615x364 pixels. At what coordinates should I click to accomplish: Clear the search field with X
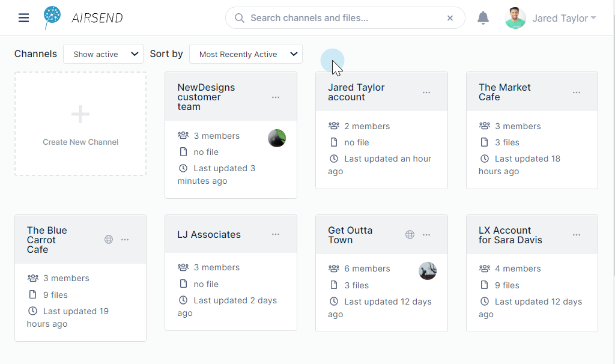tap(450, 18)
